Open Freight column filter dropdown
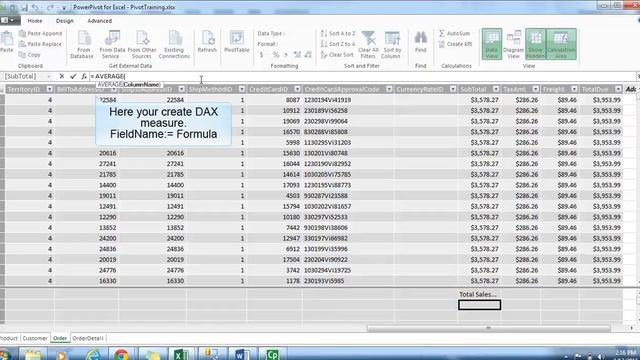 point(574,89)
